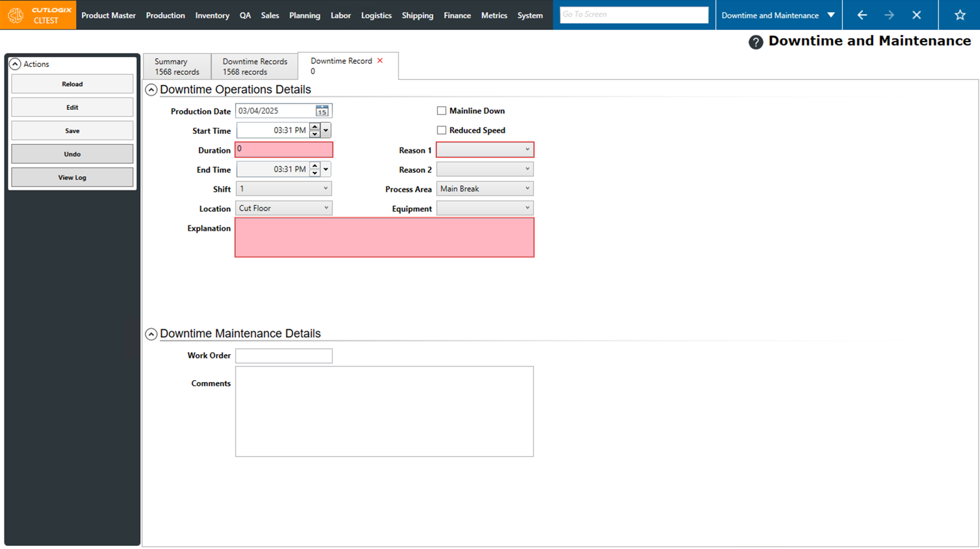980x549 pixels.
Task: Check the Reduced Speed option
Action: click(442, 131)
